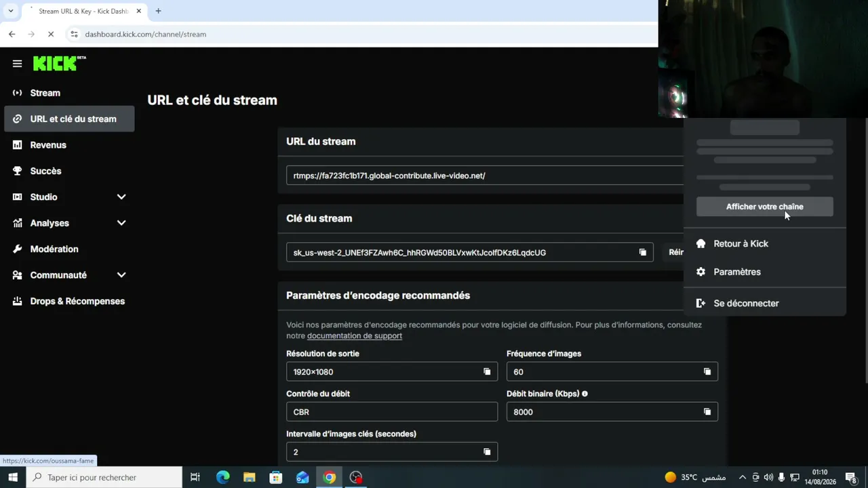This screenshot has width=868, height=488.
Task: Click the stream URL field
Action: [485, 176]
